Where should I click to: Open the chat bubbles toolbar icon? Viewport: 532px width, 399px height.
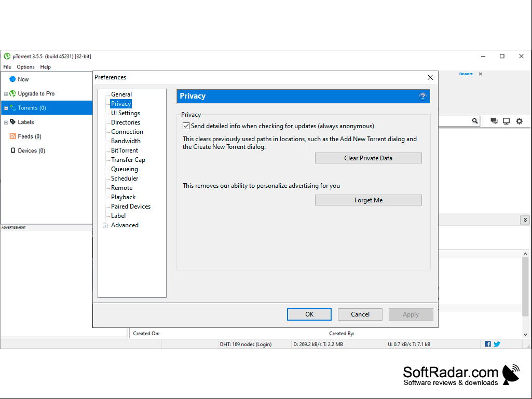point(494,121)
